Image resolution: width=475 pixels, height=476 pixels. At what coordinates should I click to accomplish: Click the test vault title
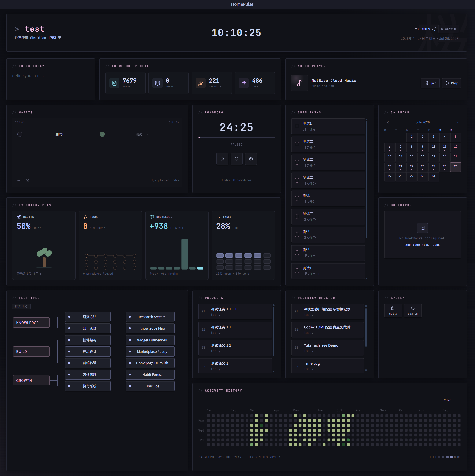point(34,29)
